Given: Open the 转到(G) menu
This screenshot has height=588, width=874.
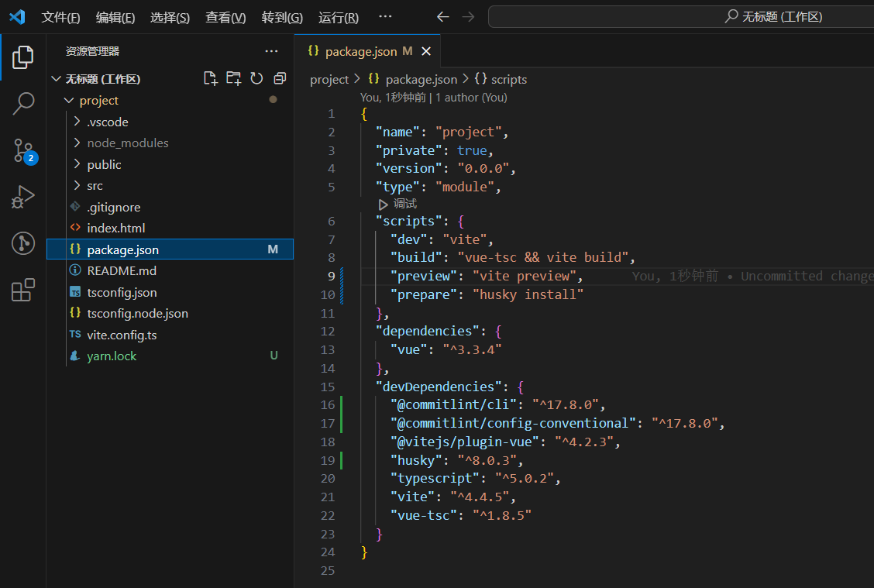Looking at the screenshot, I should tap(282, 17).
